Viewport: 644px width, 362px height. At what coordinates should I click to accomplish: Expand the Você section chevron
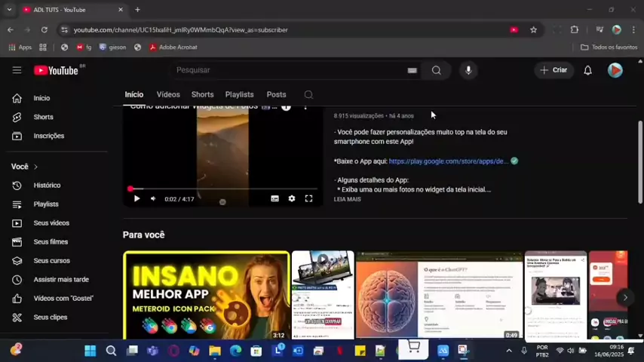(35, 167)
